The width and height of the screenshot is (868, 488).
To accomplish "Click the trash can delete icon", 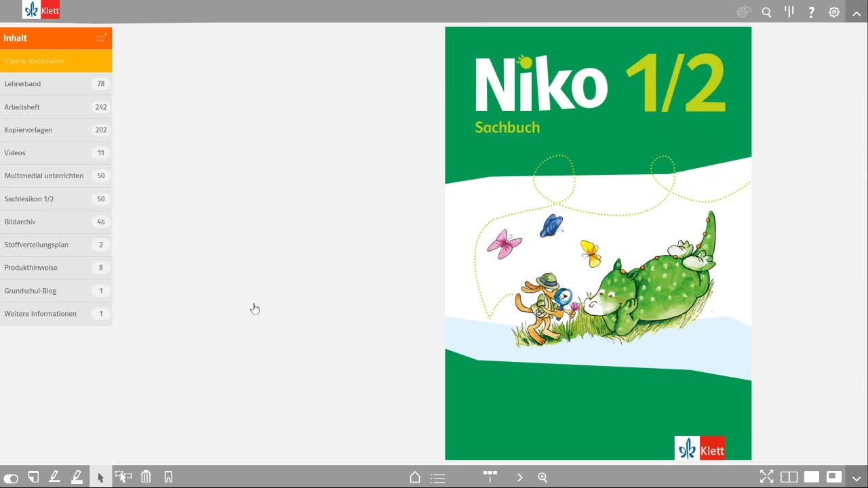I will point(146,477).
